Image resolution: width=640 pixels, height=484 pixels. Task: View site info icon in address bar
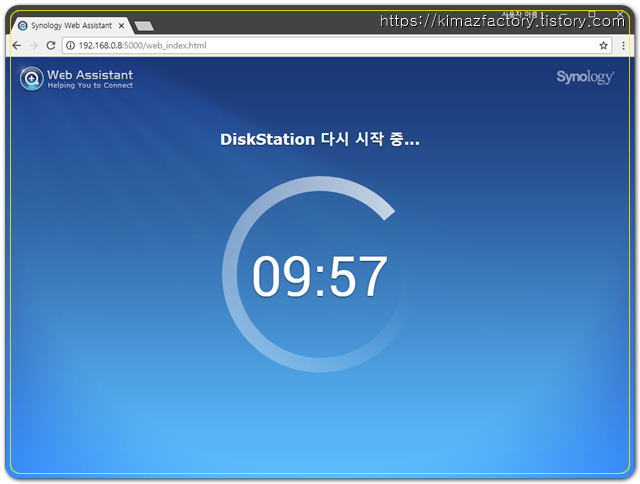click(x=70, y=45)
